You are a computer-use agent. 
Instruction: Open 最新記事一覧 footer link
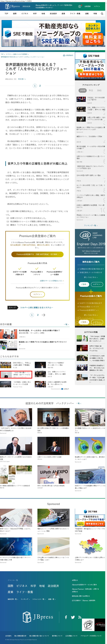13,599
